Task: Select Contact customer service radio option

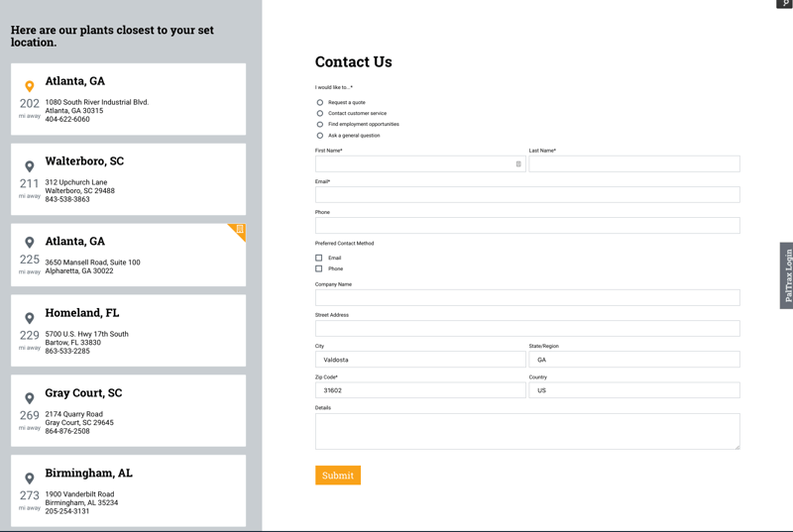Action: pos(319,113)
